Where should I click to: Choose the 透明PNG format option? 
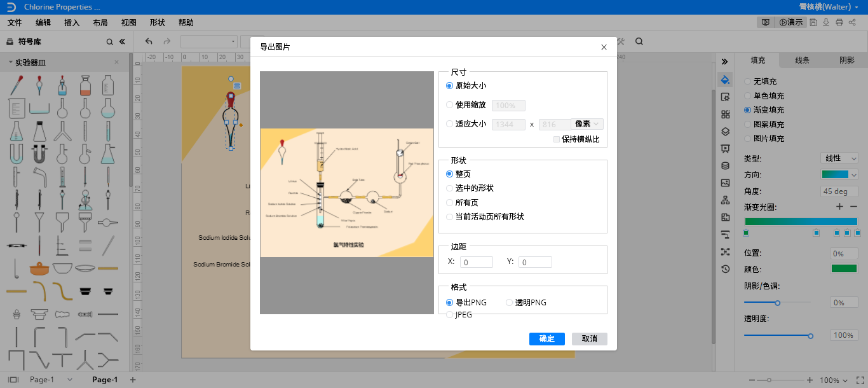[x=509, y=303]
